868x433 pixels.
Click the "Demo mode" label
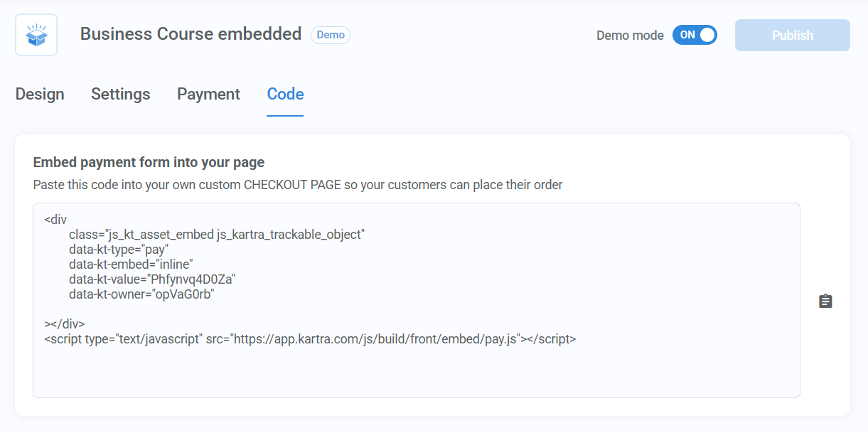point(630,36)
